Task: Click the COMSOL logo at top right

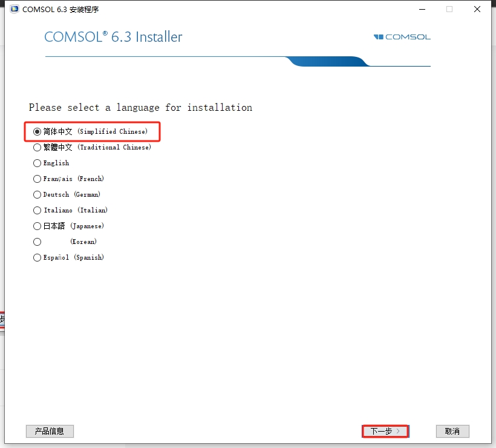Action: (402, 37)
